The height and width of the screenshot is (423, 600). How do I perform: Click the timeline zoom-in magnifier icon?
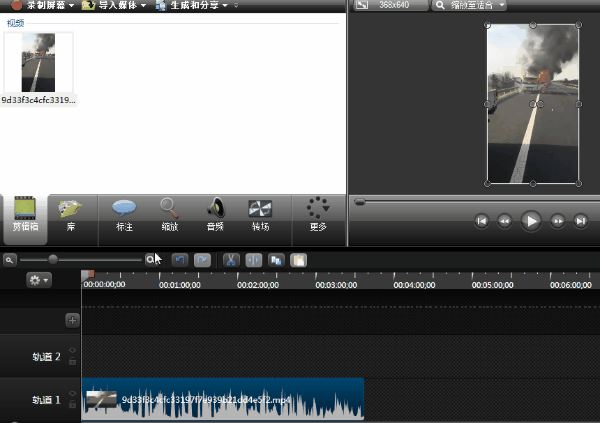coord(150,260)
